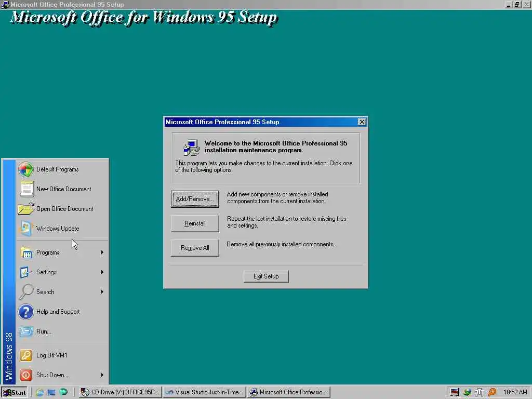Click the setup window title bar icon

coord(5,4)
